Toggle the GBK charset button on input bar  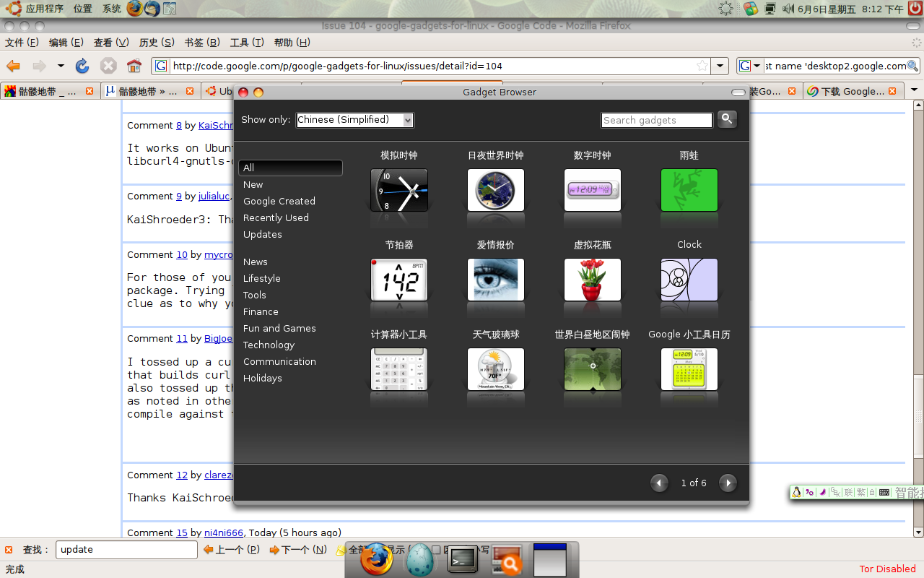coord(835,492)
